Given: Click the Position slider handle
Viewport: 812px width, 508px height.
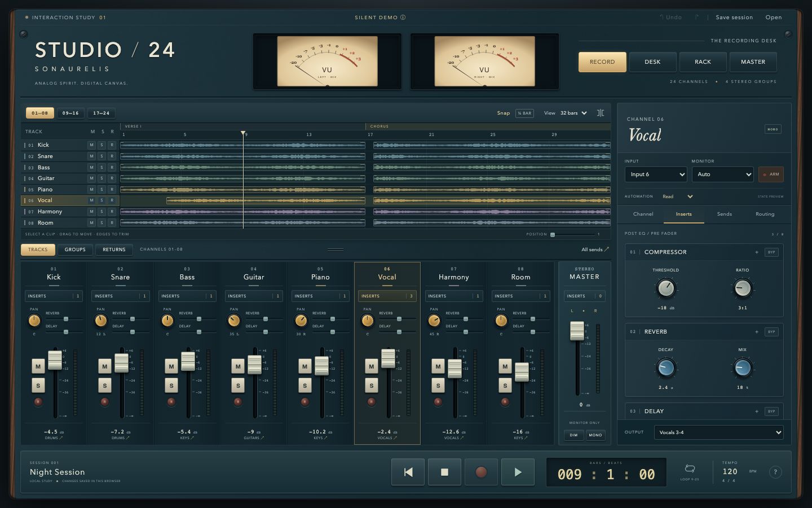Looking at the screenshot, I should (553, 234).
